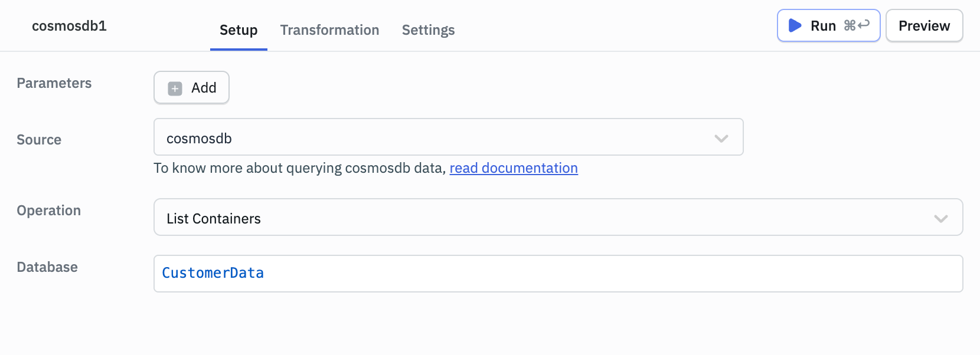Click the Parameters label

pyautogui.click(x=54, y=83)
